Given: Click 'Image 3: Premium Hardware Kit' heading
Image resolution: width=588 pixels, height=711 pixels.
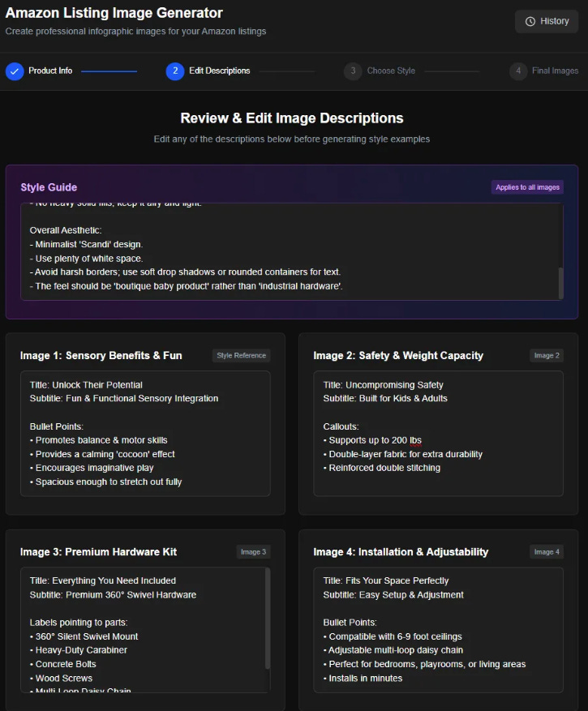Looking at the screenshot, I should pyautogui.click(x=98, y=552).
